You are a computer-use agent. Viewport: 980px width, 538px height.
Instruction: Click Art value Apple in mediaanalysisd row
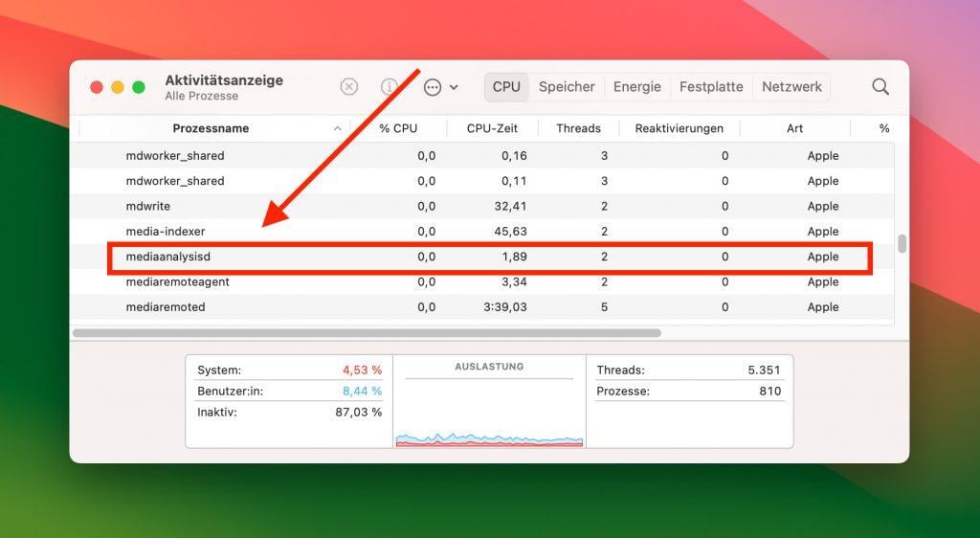point(822,257)
